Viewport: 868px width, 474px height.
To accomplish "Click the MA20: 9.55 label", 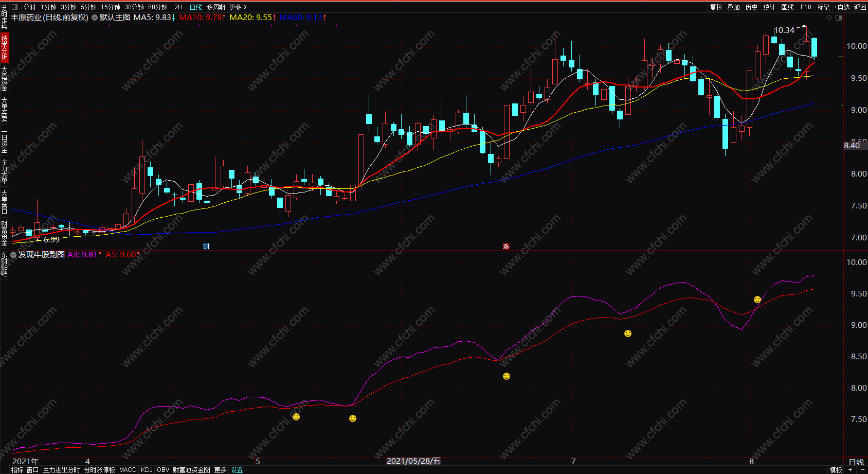I will pyautogui.click(x=252, y=17).
